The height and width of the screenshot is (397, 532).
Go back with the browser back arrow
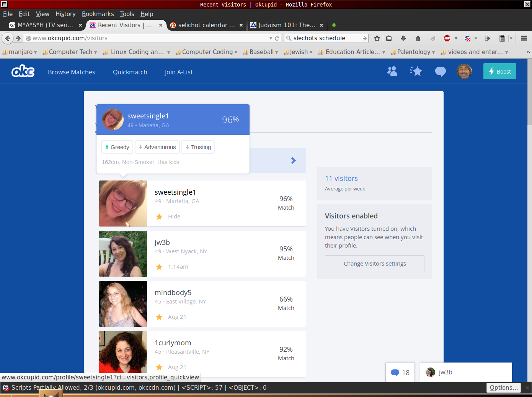[8, 38]
